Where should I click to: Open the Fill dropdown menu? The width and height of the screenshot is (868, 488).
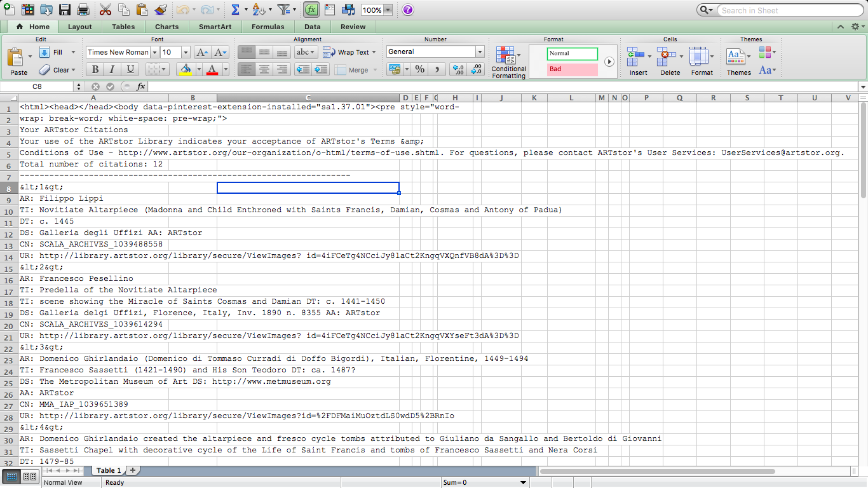click(73, 52)
